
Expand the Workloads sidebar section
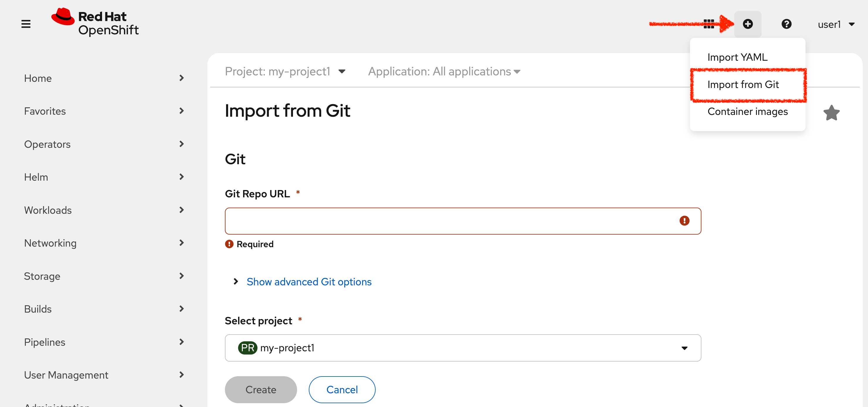(48, 210)
